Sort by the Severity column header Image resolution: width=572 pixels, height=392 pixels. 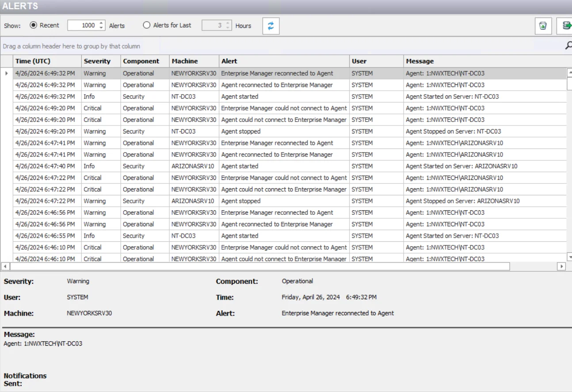101,61
